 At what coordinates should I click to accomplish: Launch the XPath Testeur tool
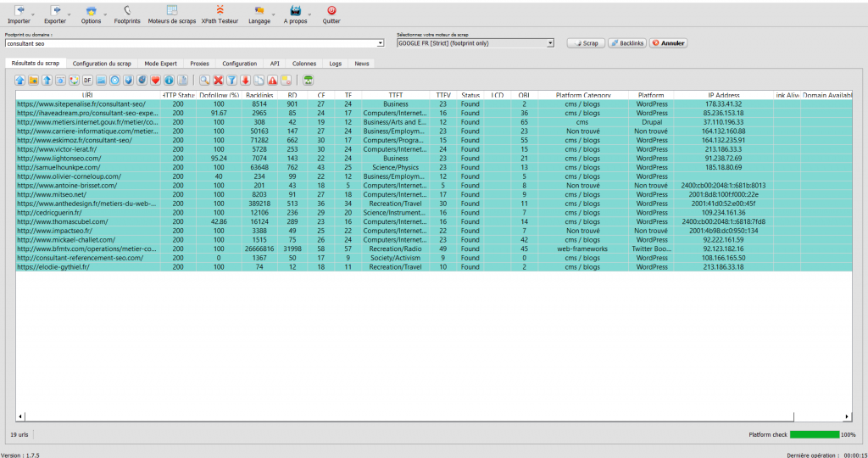coord(220,14)
